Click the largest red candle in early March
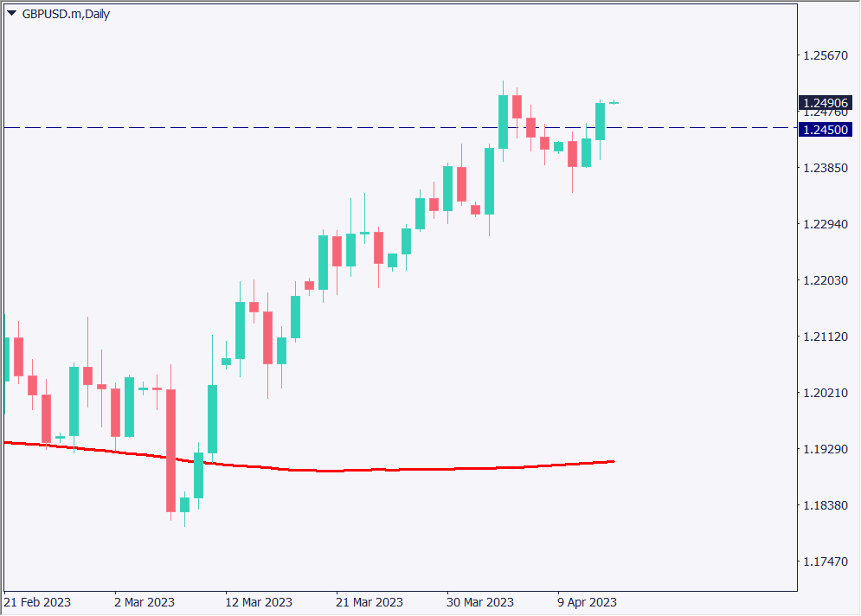861x616 pixels. 170,450
